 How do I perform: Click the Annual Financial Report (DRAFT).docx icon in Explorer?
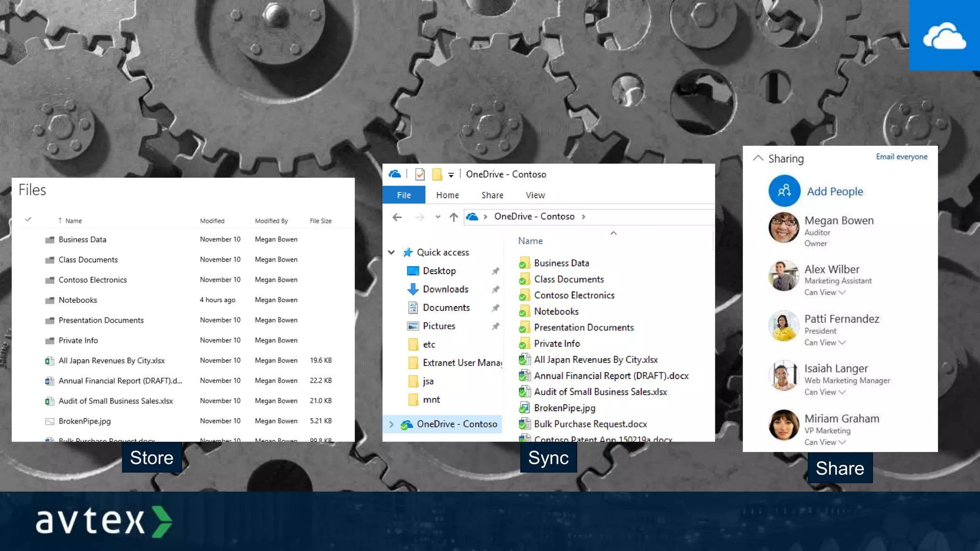[x=524, y=376]
